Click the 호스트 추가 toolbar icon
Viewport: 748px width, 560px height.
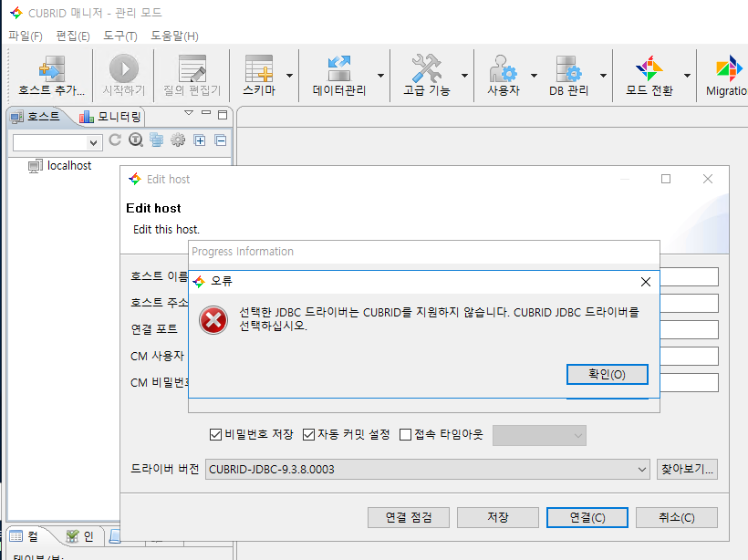pos(51,69)
